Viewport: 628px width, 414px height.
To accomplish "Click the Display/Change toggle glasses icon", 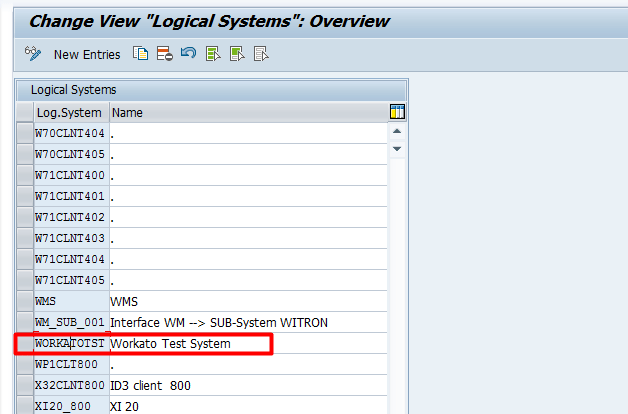I will click(32, 54).
